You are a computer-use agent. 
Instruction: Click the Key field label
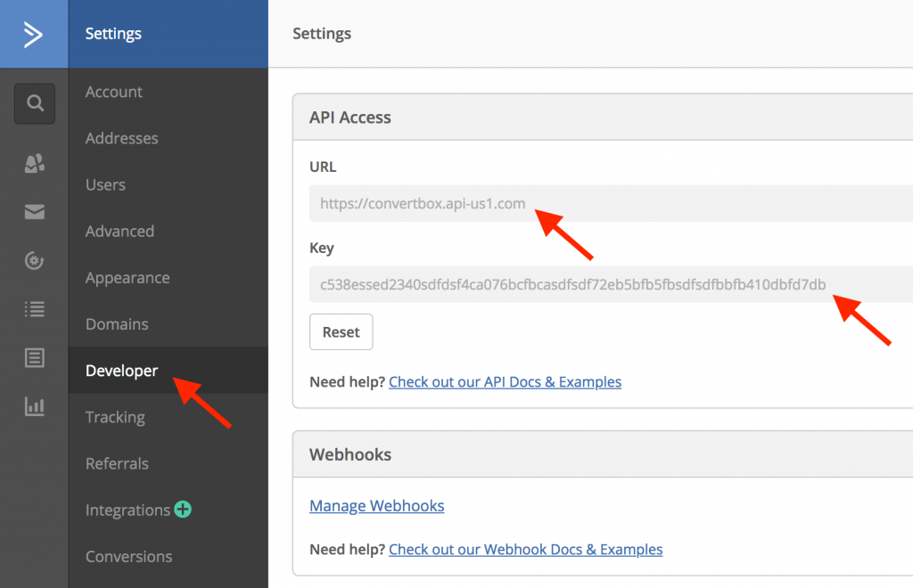click(321, 249)
